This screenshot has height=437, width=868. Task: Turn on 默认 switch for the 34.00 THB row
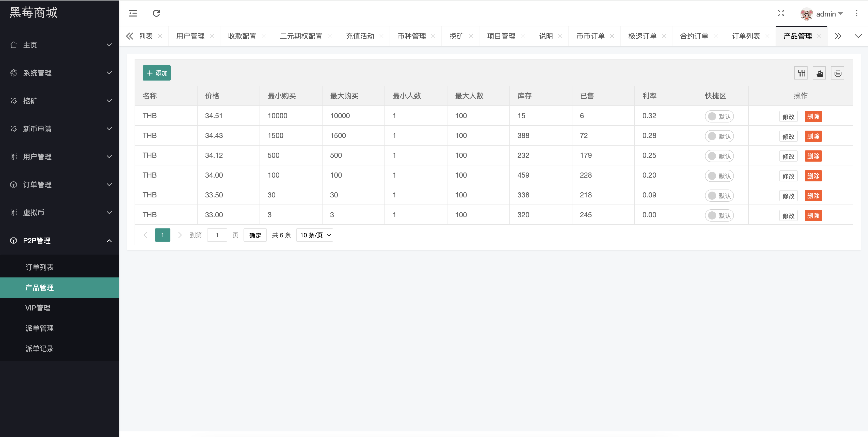pyautogui.click(x=719, y=175)
